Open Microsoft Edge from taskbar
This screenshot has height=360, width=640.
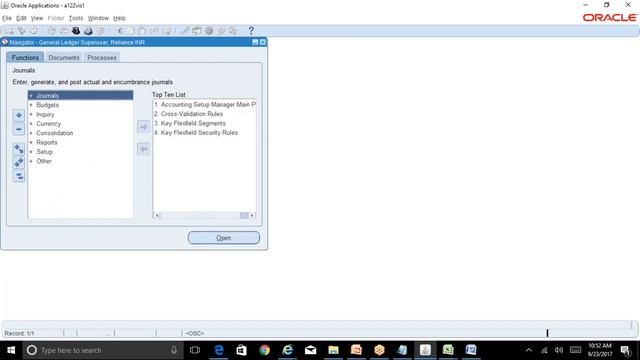[x=219, y=350]
